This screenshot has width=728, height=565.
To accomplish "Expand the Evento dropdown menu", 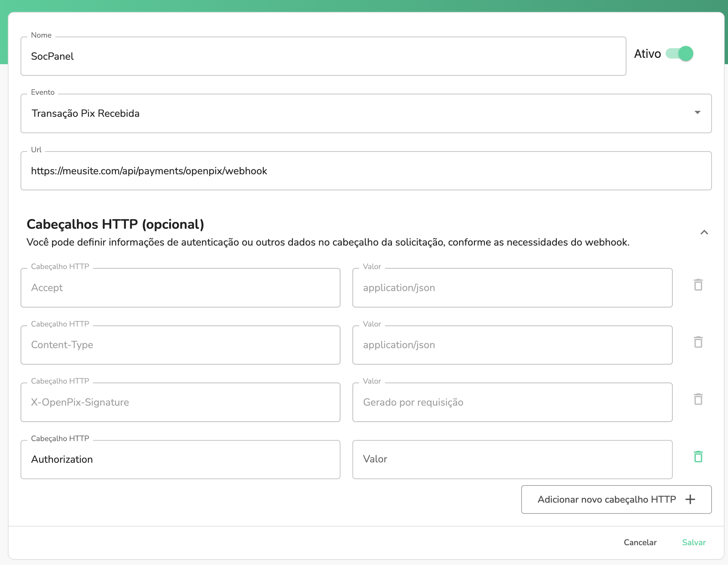I will point(699,113).
